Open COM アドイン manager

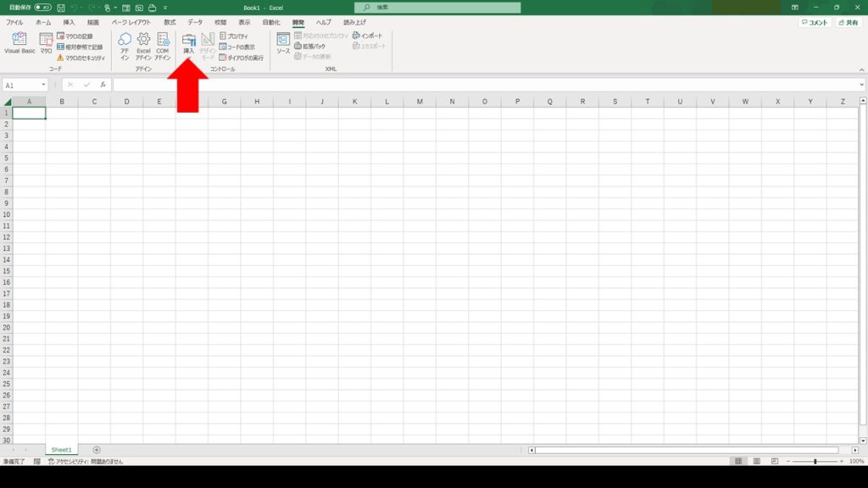pyautogui.click(x=163, y=42)
